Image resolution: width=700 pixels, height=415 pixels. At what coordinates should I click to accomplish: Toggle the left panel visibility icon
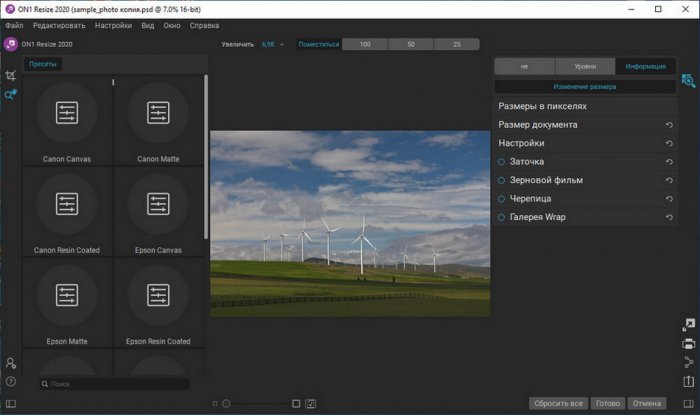(11, 404)
